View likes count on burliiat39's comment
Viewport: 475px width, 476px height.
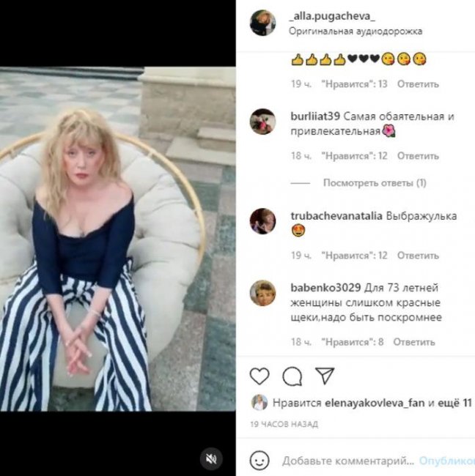click(354, 156)
